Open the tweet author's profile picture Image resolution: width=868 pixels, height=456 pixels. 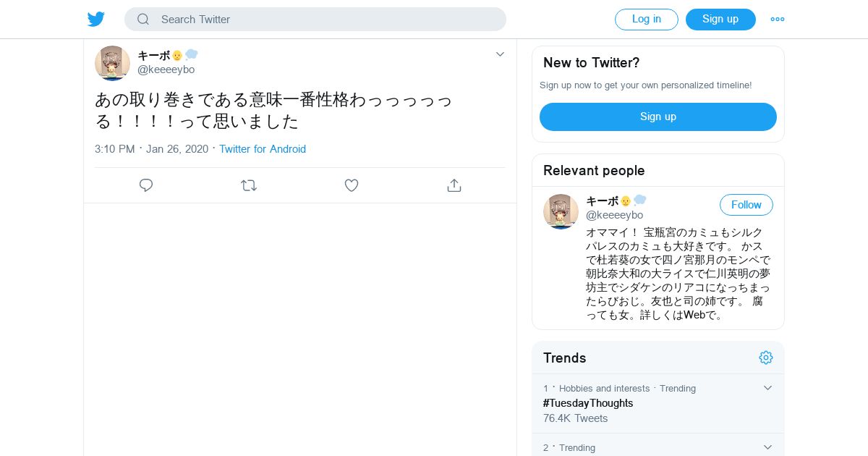(112, 63)
